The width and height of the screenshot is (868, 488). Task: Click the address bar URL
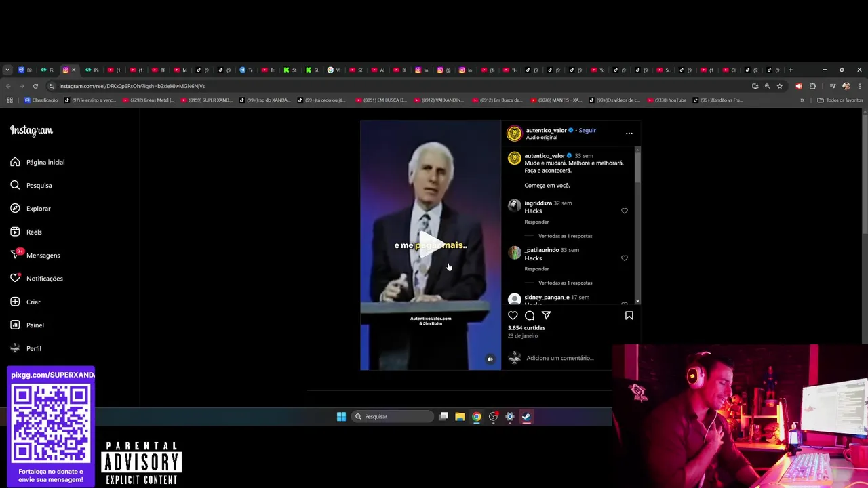pyautogui.click(x=132, y=86)
